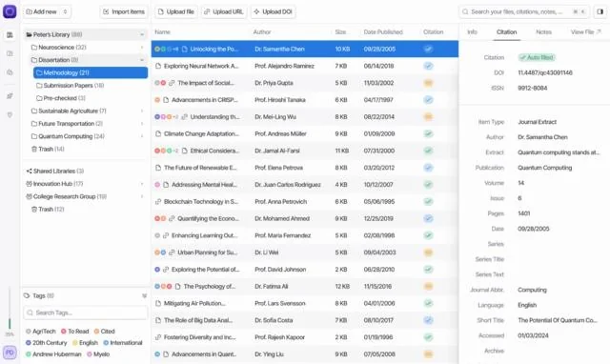Open the View File link
This screenshot has width=610, height=364.
[585, 31]
